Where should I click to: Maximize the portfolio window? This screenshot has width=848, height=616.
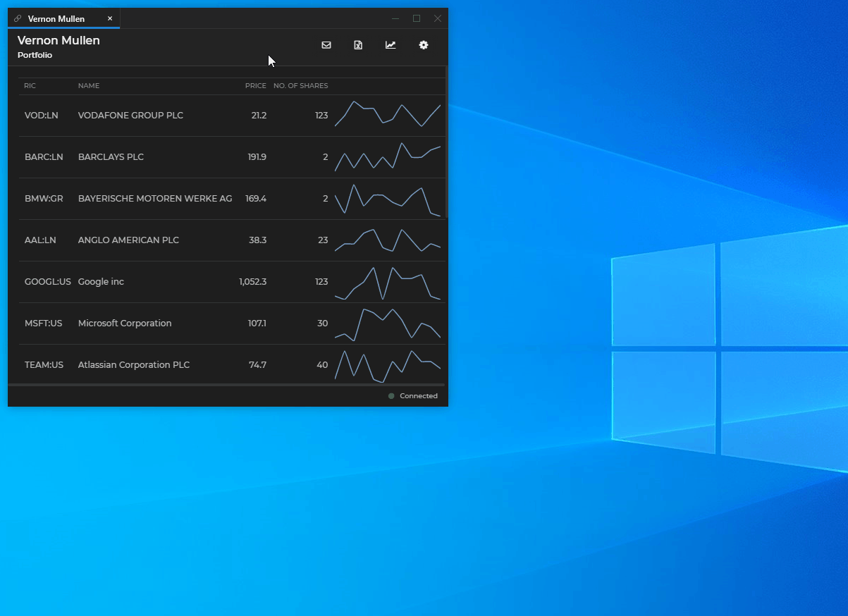417,18
